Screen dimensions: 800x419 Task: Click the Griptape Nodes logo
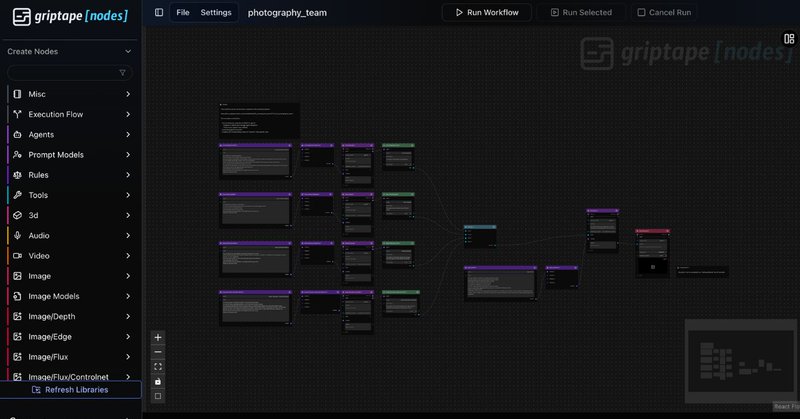pyautogui.click(x=70, y=16)
